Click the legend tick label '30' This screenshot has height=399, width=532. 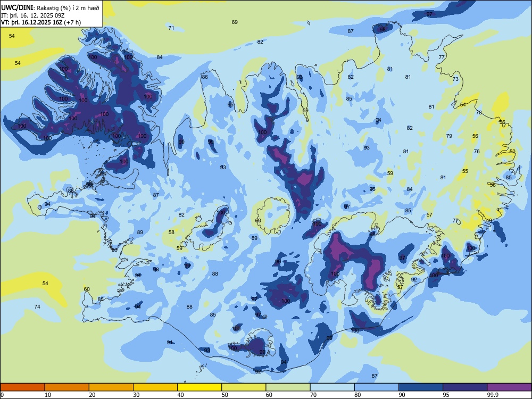pos(136,395)
